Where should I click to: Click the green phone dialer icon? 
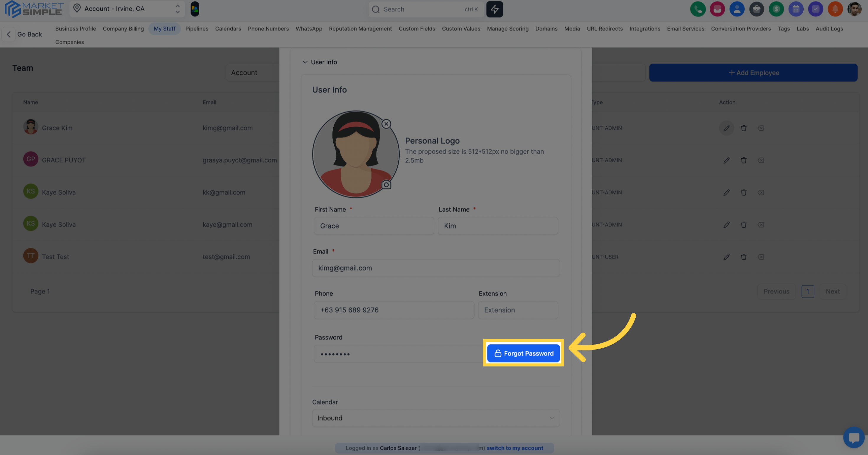click(697, 9)
